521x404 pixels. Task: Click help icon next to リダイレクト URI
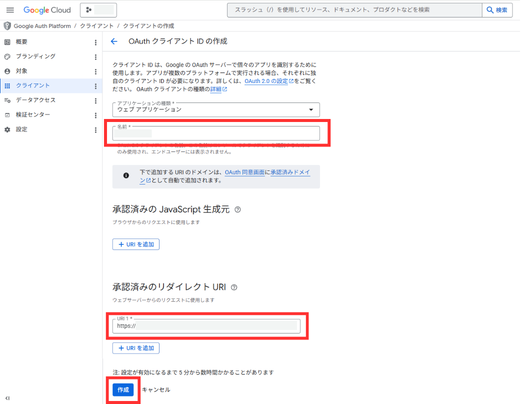(x=234, y=287)
